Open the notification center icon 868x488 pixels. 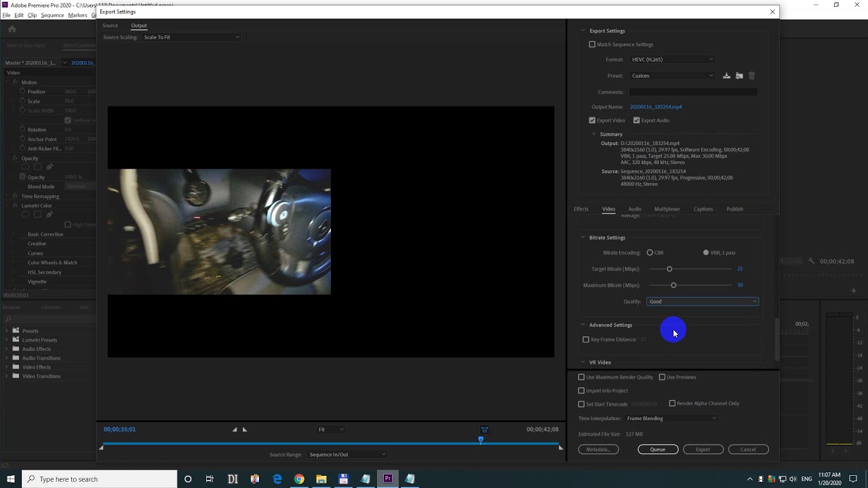(x=854, y=479)
